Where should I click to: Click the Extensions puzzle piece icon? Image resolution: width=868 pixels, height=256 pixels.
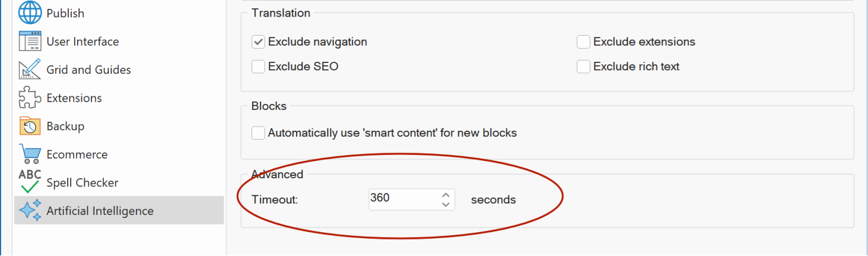click(30, 97)
